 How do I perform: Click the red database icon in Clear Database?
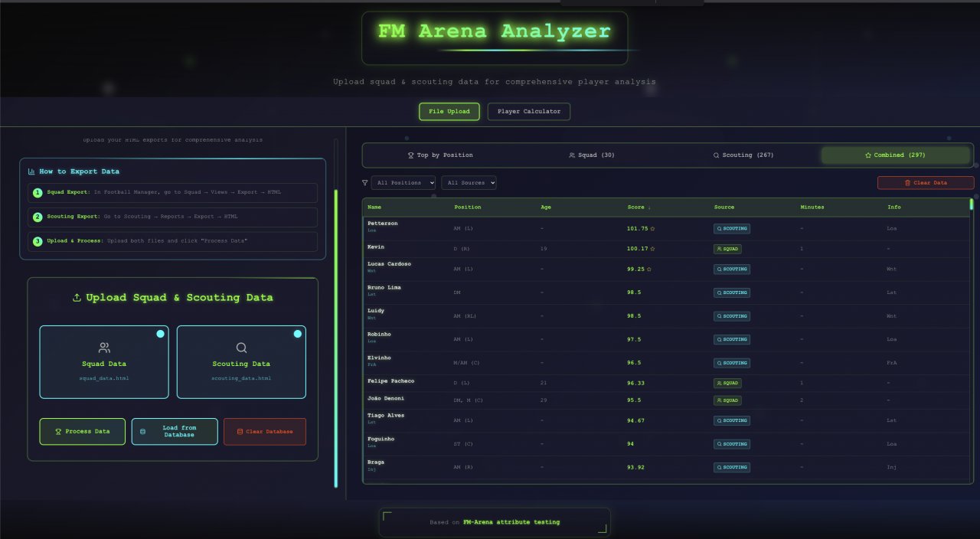(239, 431)
